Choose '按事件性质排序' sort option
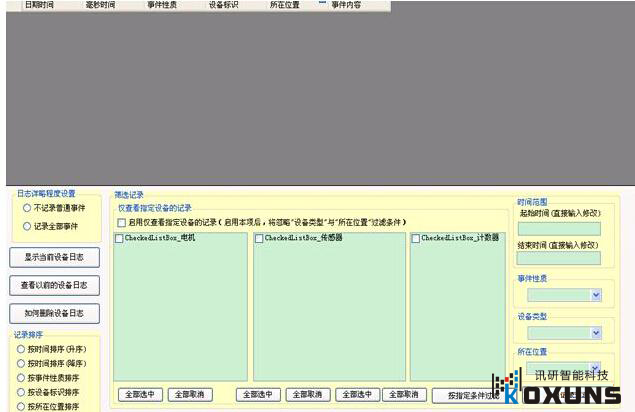 pos(20,378)
